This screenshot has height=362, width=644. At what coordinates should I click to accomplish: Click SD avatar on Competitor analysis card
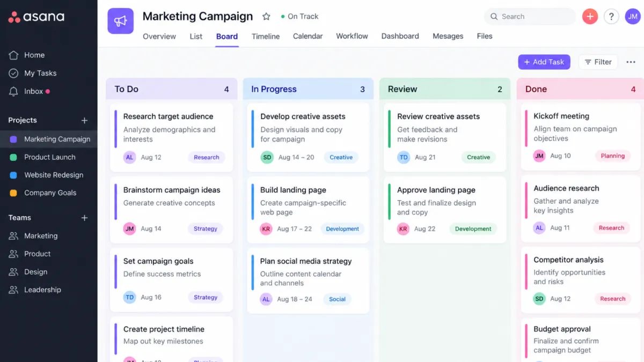(x=539, y=299)
